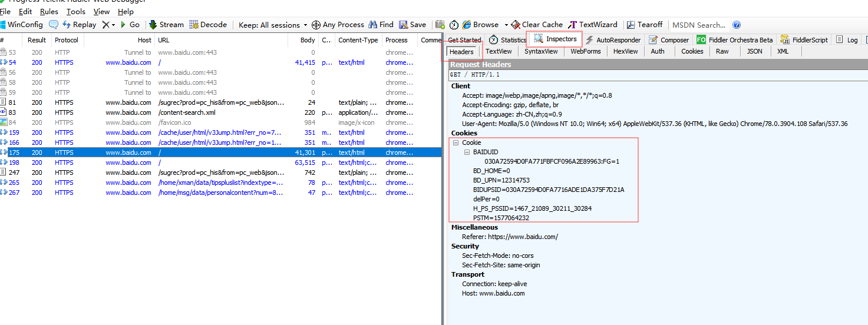Select session 83 content-search.xml row
Screen dimensions: 868x325
tap(220, 112)
